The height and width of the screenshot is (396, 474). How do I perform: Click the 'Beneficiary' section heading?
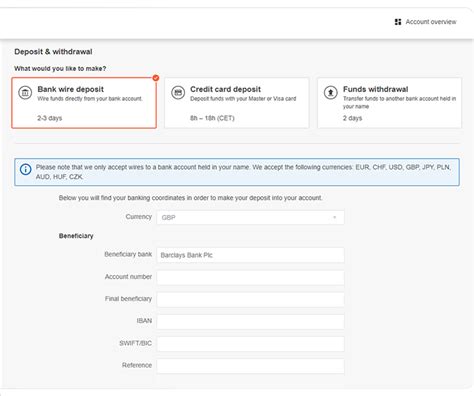tap(76, 236)
